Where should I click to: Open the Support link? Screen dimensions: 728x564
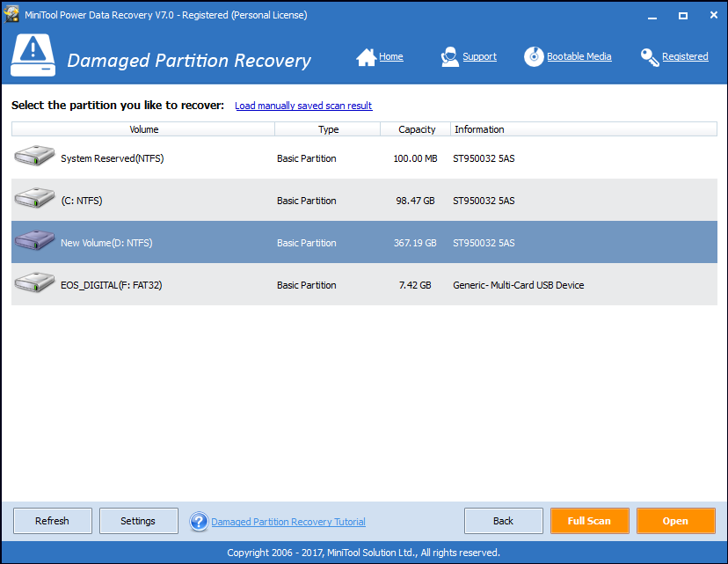point(479,56)
